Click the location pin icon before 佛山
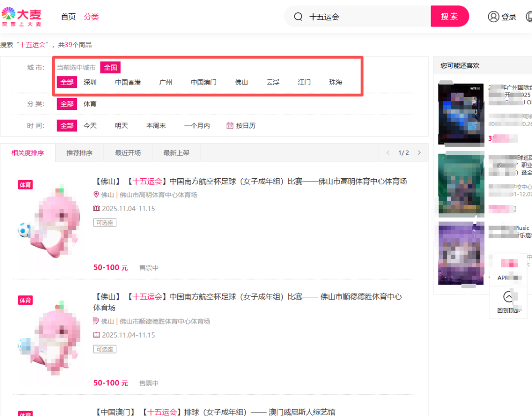Image resolution: width=532 pixels, height=416 pixels. 97,194
